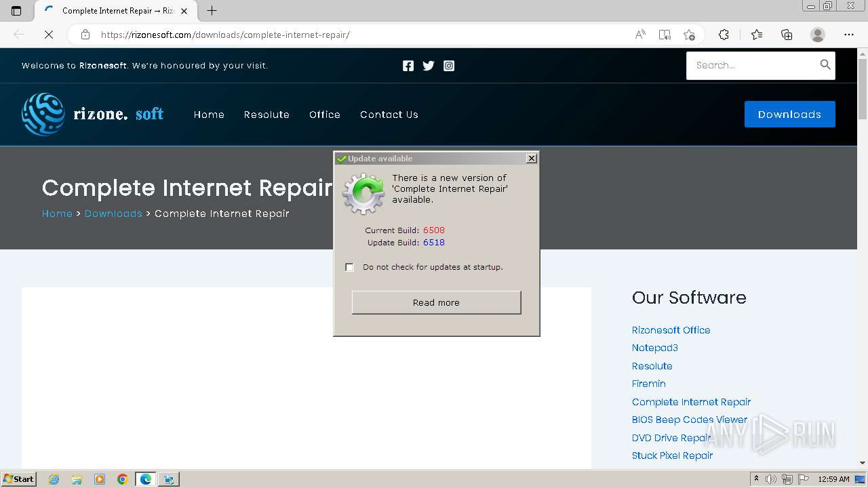868x488 pixels.
Task: Add this page to favorites star
Action: pos(689,35)
